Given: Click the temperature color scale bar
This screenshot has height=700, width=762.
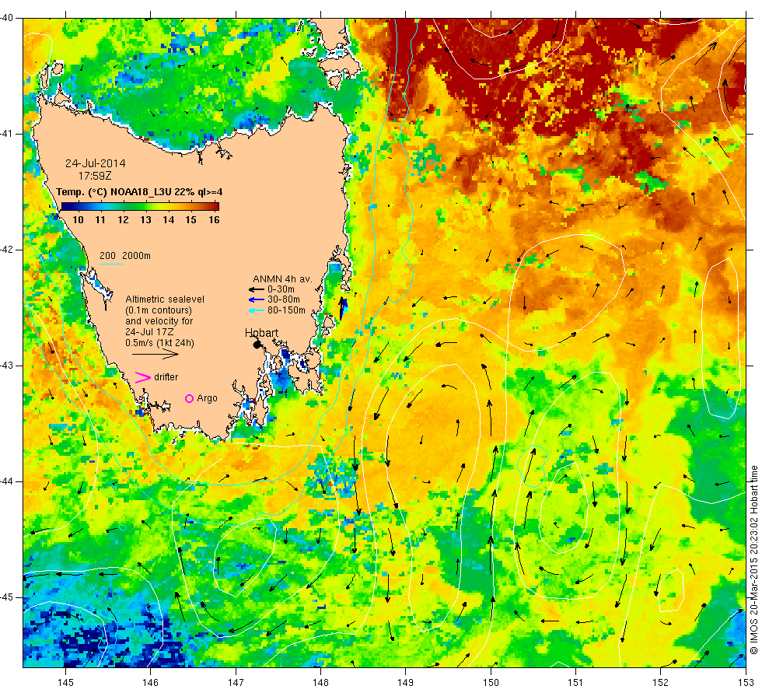Looking at the screenshot, I should pos(140,206).
